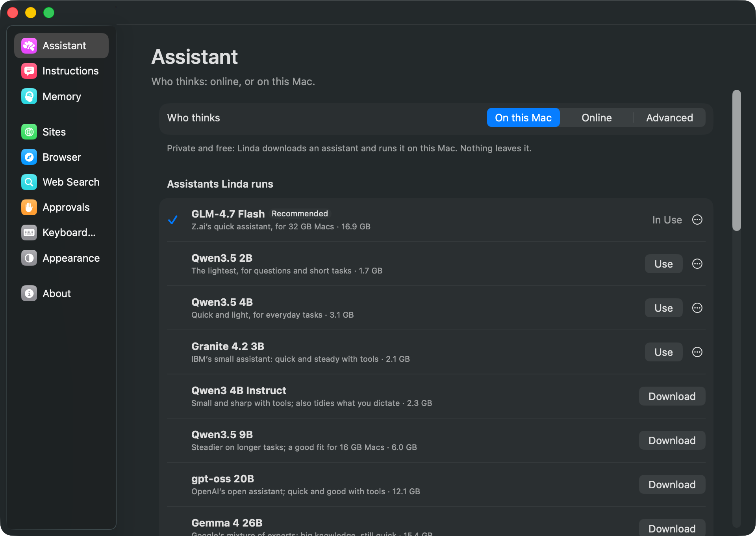Open the Memory settings pane
Image resolution: width=756 pixels, height=536 pixels.
(61, 96)
